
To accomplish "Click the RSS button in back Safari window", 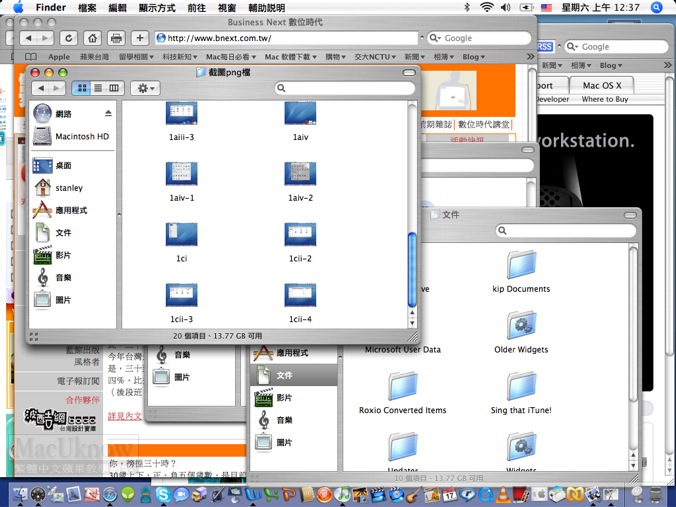I will [545, 47].
